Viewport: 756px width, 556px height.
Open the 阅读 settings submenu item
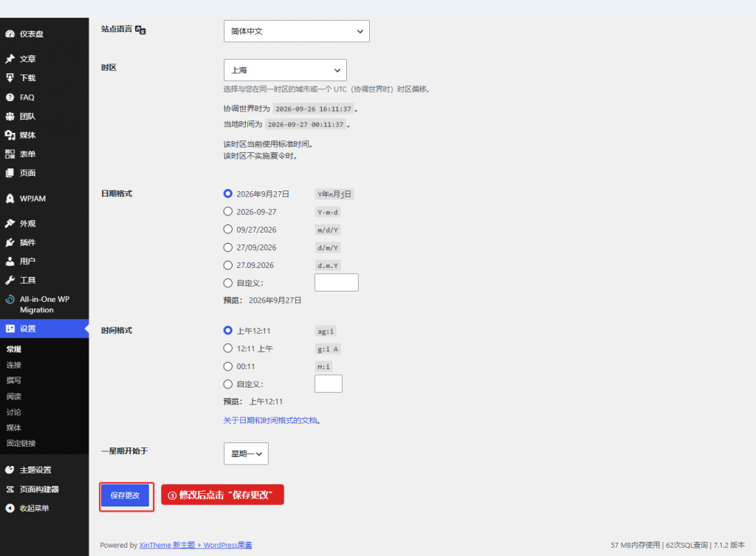point(14,397)
